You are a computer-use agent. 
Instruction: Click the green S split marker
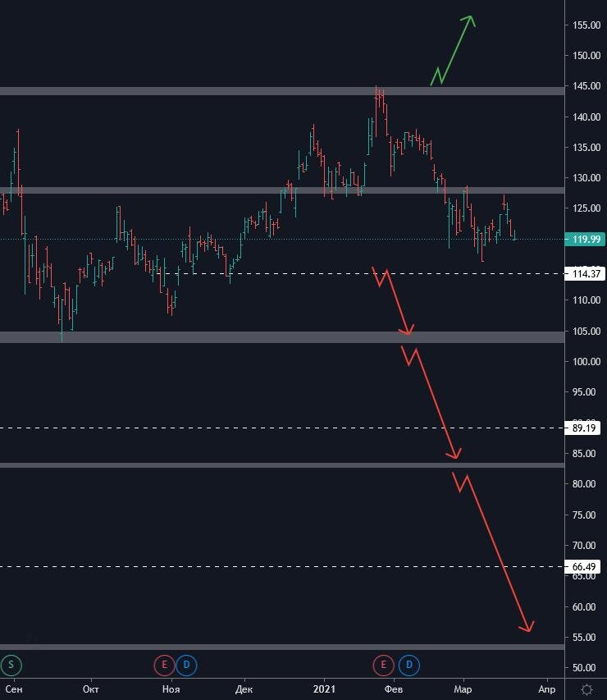11,665
